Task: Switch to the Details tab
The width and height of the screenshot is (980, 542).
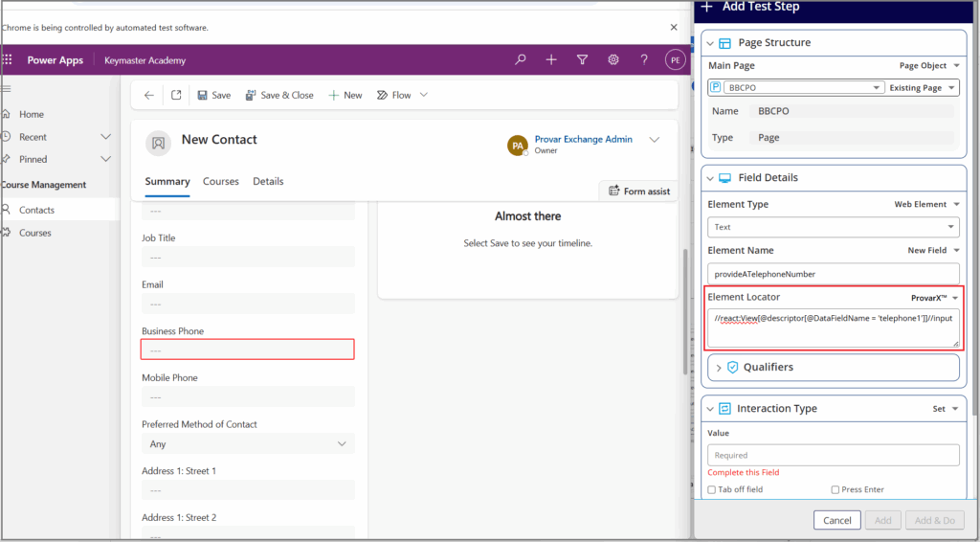Action: point(268,181)
